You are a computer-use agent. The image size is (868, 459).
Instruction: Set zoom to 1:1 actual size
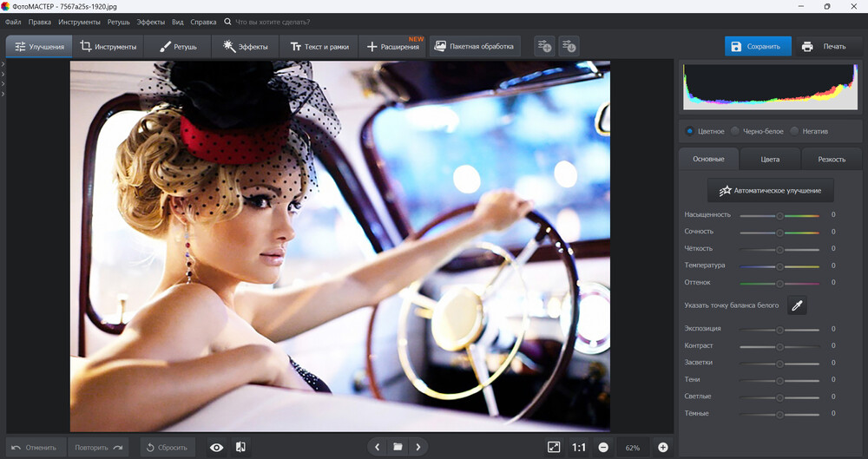pos(578,448)
